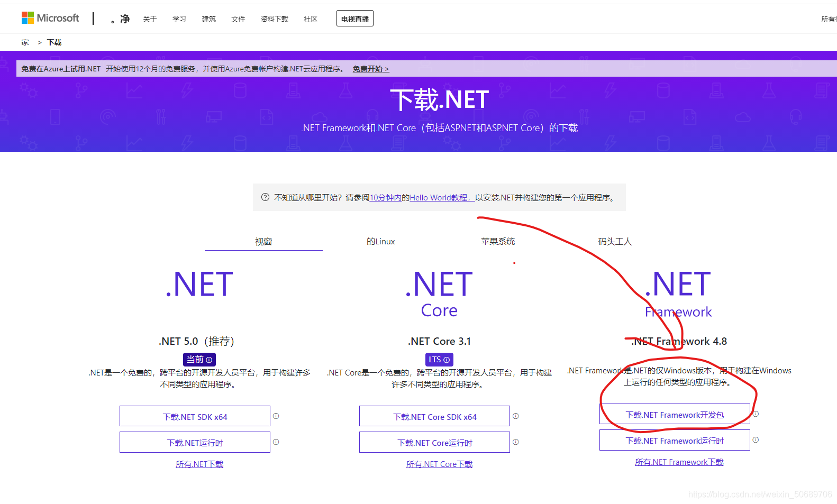Click 下载.NET Core运行时 button
The height and width of the screenshot is (504, 837).
pos(434,442)
